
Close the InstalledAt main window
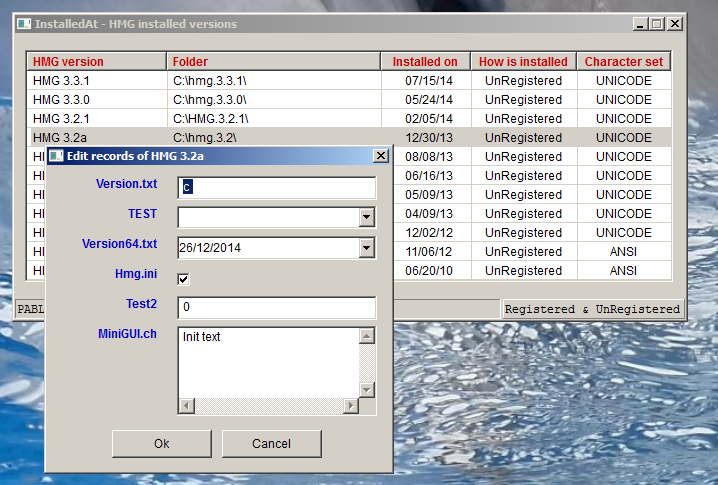[675, 24]
